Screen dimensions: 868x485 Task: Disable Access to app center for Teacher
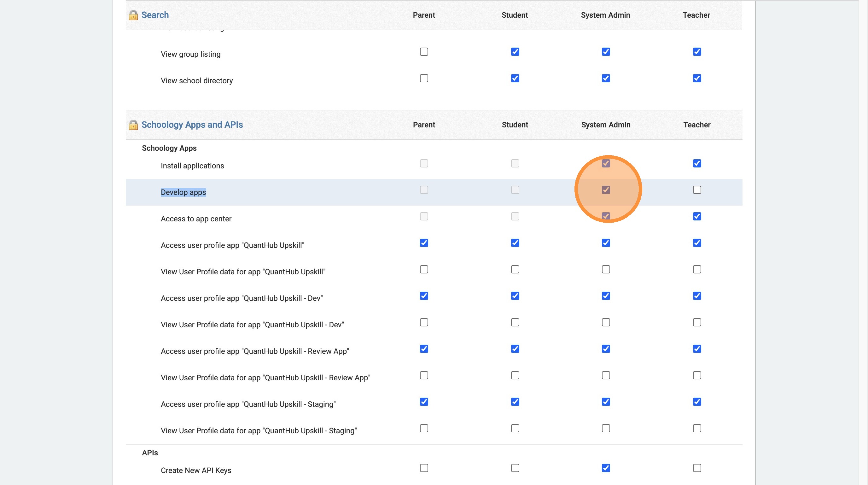point(697,216)
